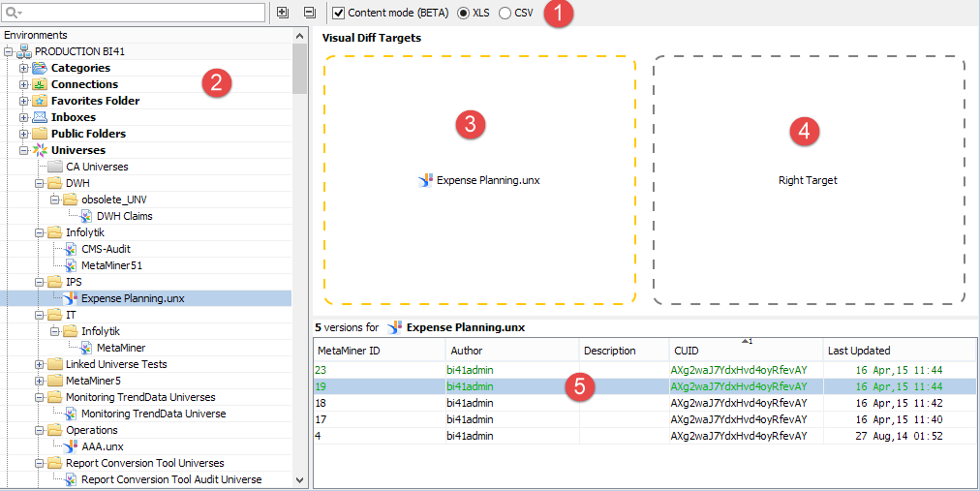Expand the Inboxes node
Screen dimensions: 980x491
coord(24,117)
